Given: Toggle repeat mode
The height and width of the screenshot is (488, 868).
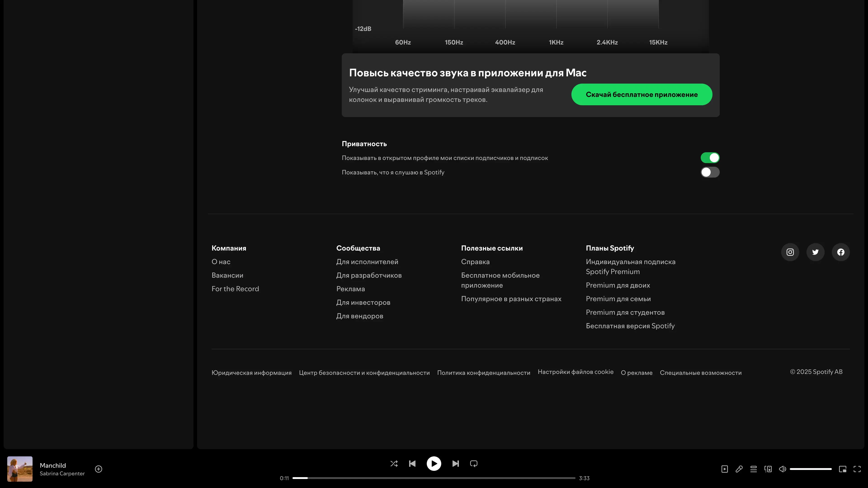Looking at the screenshot, I should (473, 463).
